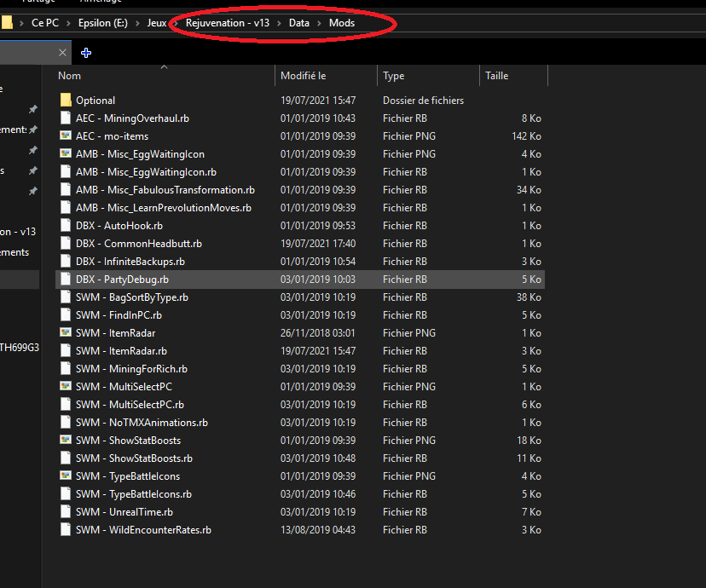
Task: Click the folder icon in the address bar
Action: pos(7,22)
